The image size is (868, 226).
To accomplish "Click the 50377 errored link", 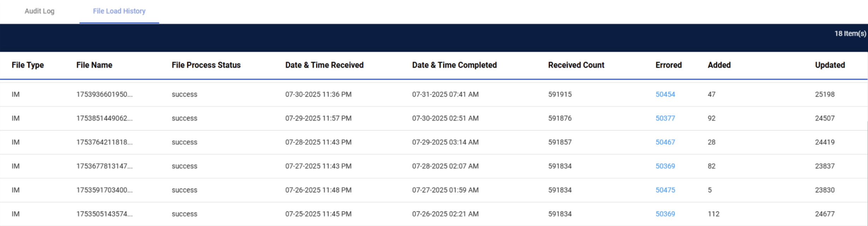I will (x=665, y=118).
